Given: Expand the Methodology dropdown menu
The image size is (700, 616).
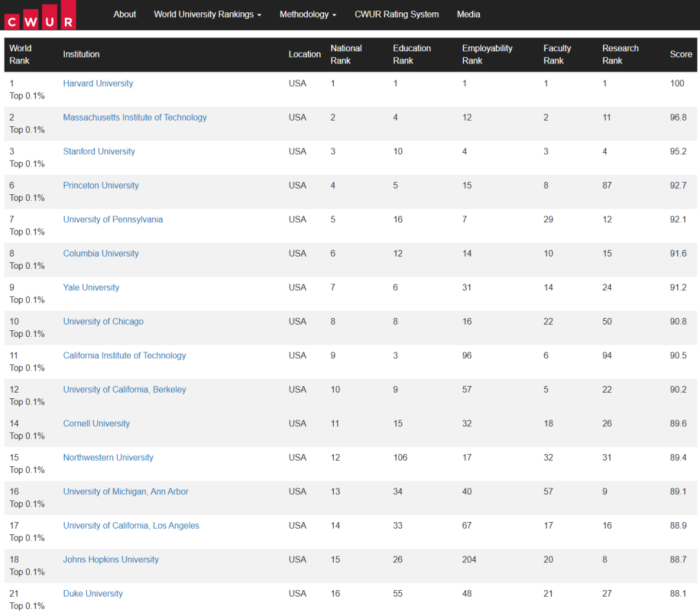Looking at the screenshot, I should click(x=308, y=14).
